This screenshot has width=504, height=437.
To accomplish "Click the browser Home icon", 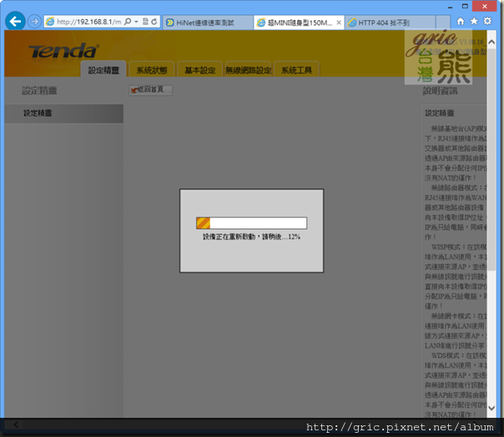I will coord(461,21).
